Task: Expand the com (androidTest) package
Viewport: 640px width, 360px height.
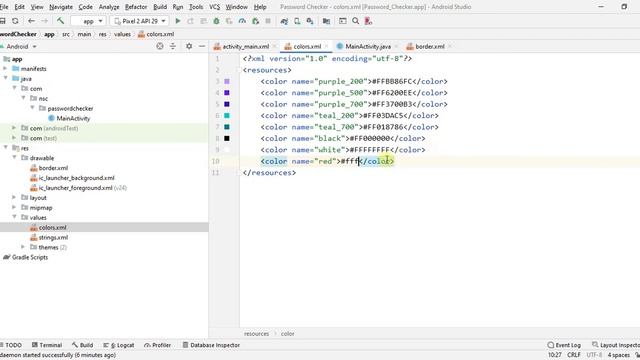Action: [14, 128]
